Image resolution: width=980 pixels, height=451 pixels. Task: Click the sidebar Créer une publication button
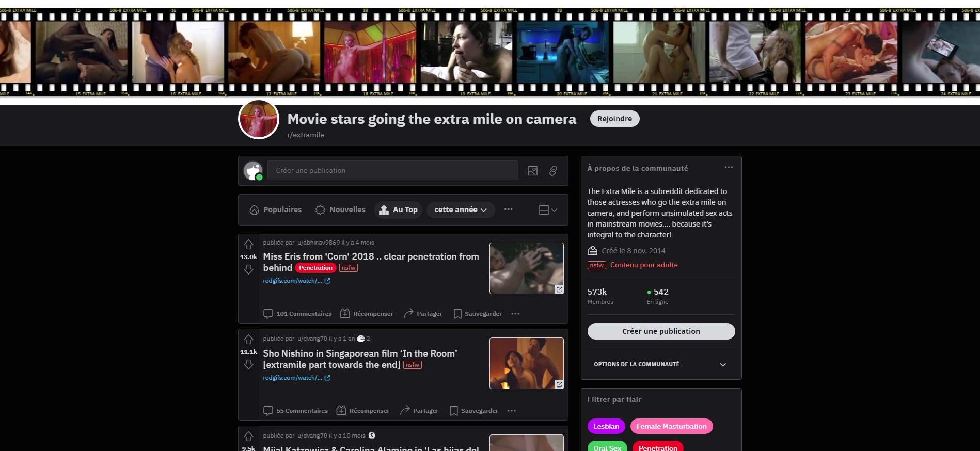[661, 331]
